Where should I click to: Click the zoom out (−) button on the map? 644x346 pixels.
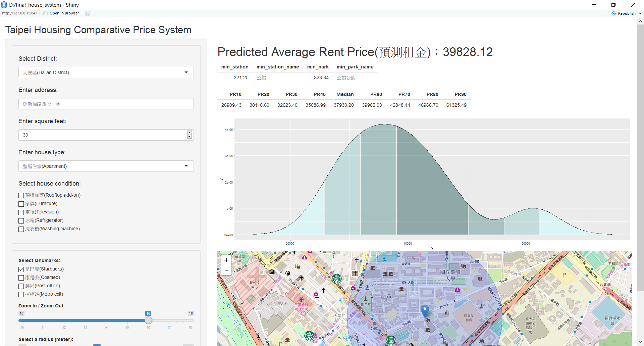226,270
